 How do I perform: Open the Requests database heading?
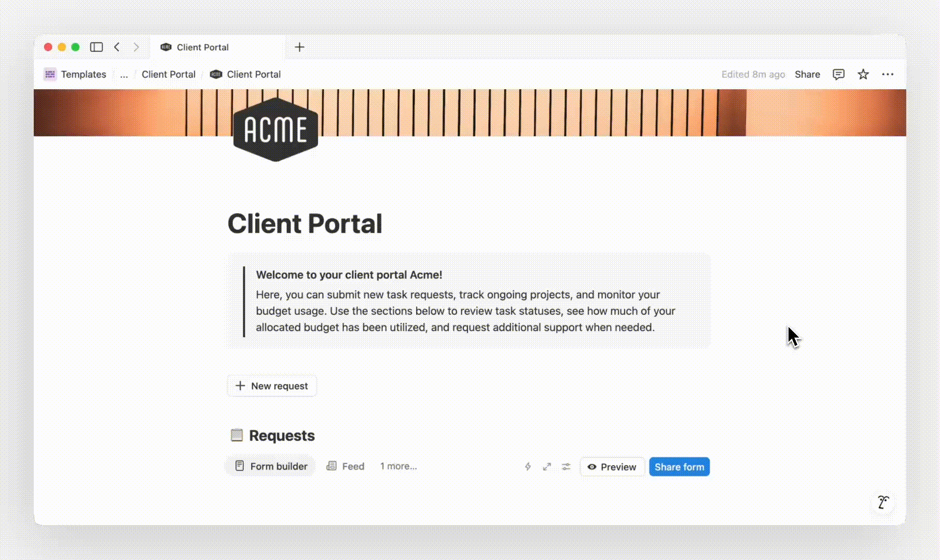tap(282, 436)
